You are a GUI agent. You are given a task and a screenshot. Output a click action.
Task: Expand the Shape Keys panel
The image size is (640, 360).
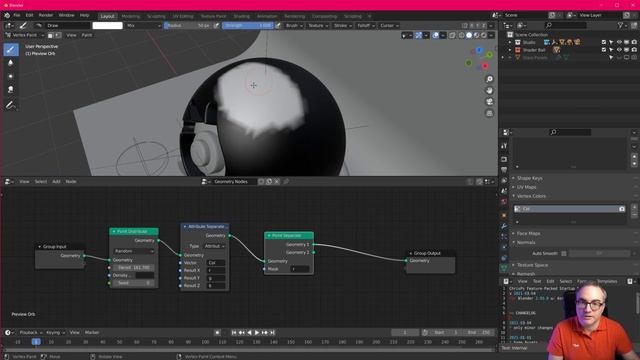[529, 178]
